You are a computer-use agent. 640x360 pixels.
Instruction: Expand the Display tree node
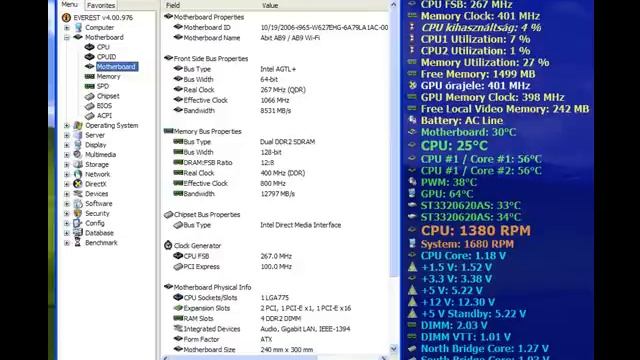[x=67, y=145]
